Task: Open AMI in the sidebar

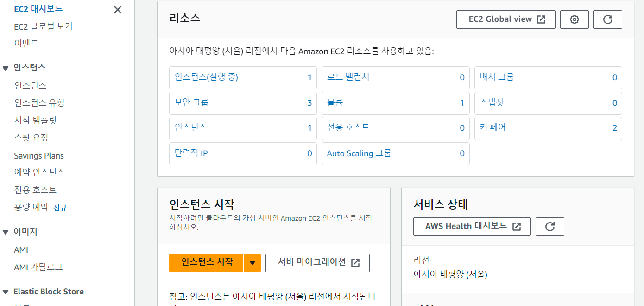Action: [21, 250]
